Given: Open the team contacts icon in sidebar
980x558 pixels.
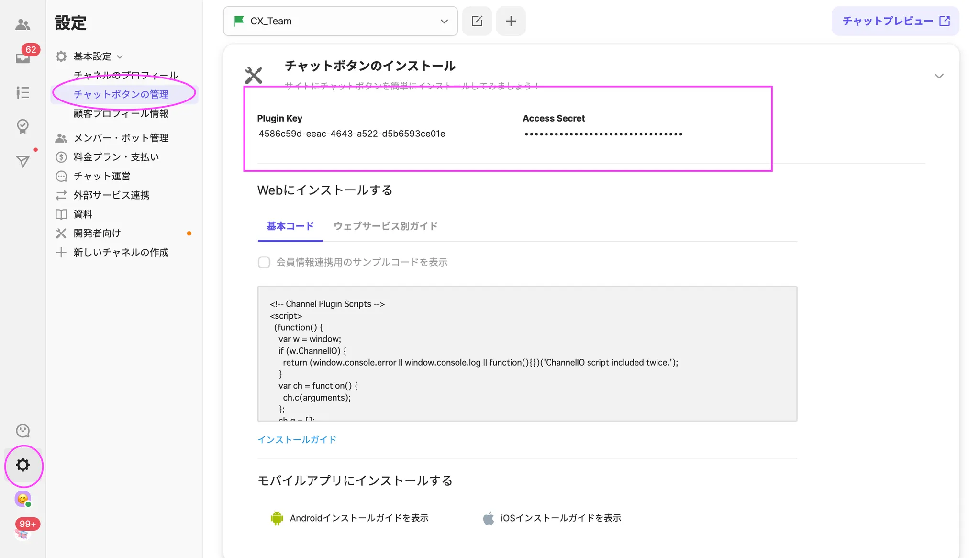Looking at the screenshot, I should point(22,24).
